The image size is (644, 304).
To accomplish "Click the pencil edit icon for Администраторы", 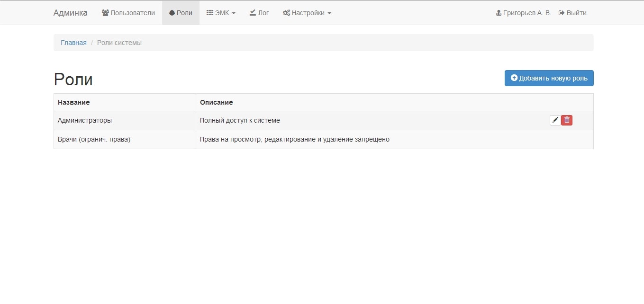I will coord(555,120).
